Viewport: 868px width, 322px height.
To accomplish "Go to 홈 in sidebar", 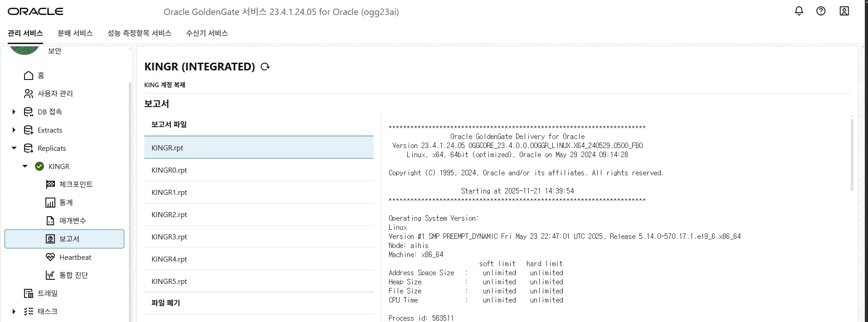I will [x=41, y=75].
